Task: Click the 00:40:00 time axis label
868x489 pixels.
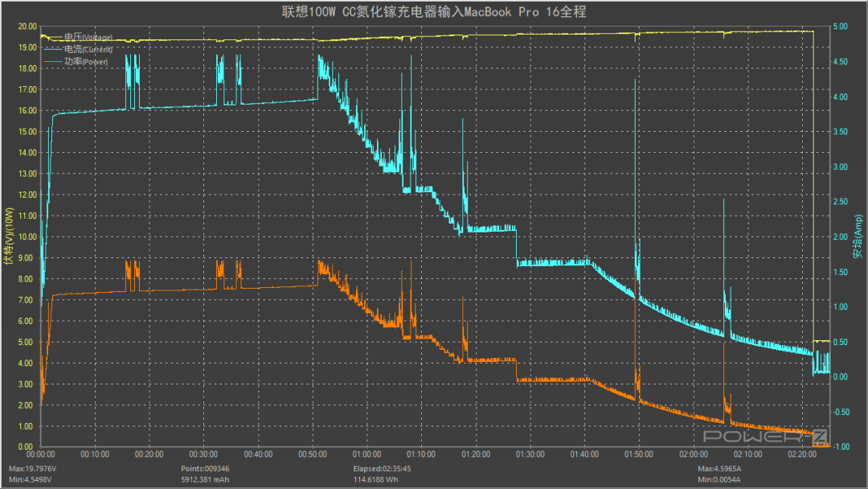Action: pyautogui.click(x=259, y=454)
